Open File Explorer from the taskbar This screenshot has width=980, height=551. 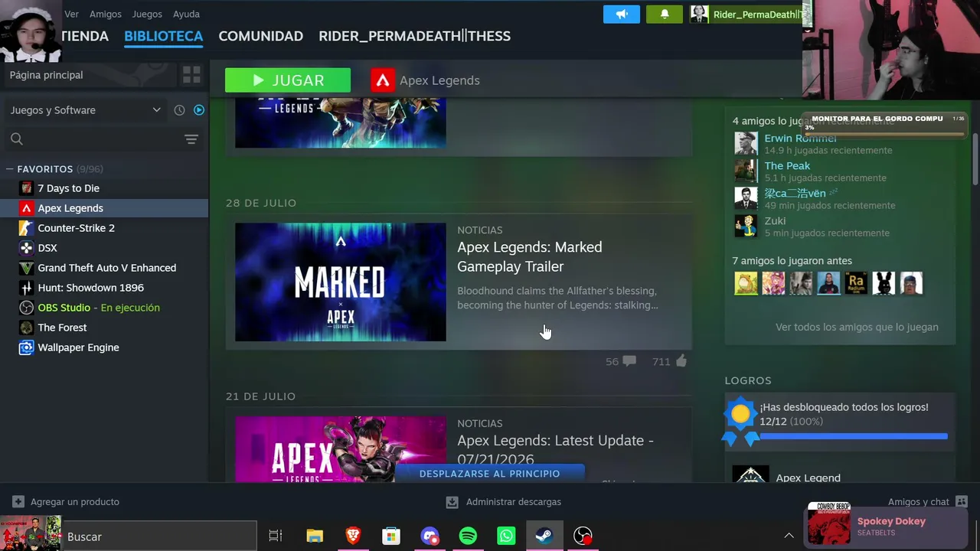tap(315, 536)
